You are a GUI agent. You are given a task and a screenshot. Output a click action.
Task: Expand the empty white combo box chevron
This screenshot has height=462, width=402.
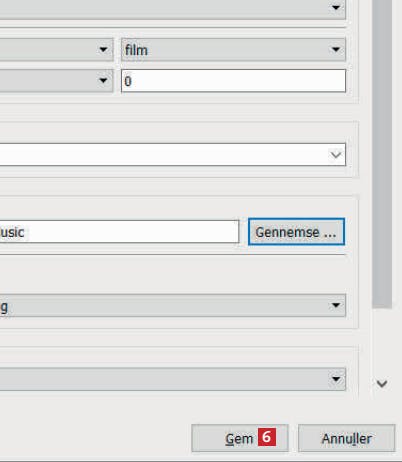pos(336,155)
